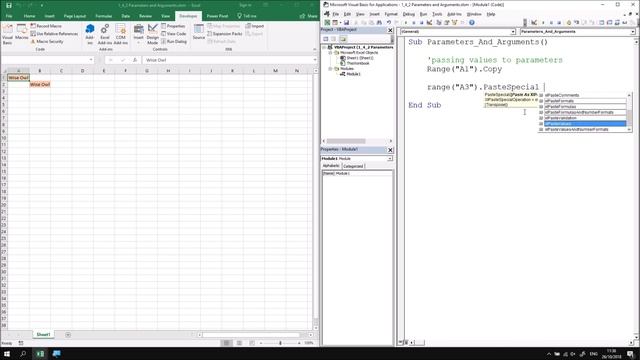Screen dimensions: 640x360
Task: Collapse the VBAProject tree node
Action: (x=324, y=47)
